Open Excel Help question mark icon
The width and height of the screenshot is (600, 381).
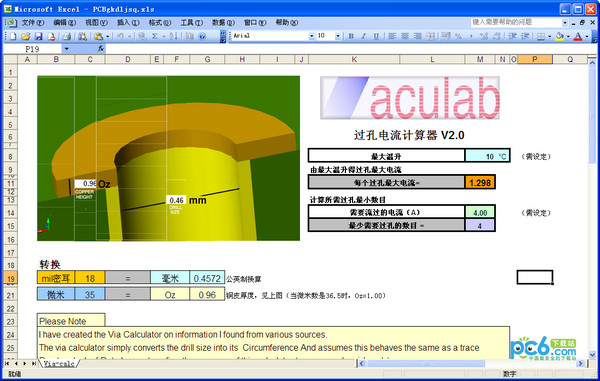click(202, 36)
